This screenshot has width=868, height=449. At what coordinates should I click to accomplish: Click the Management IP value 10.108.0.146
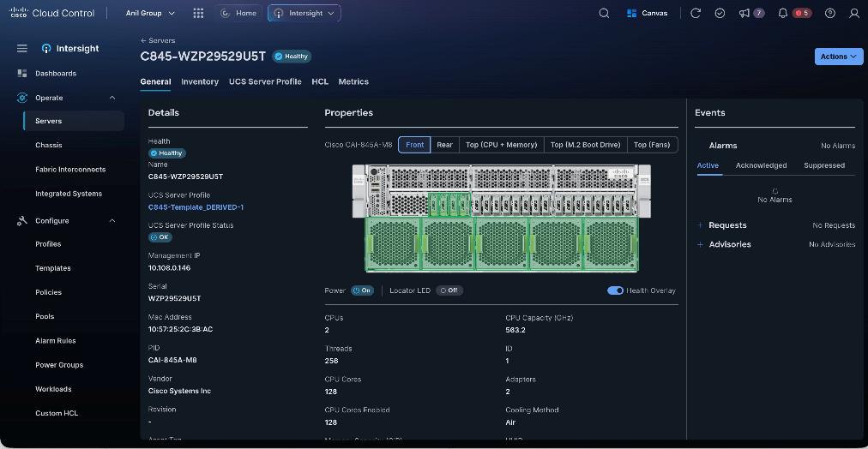169,268
